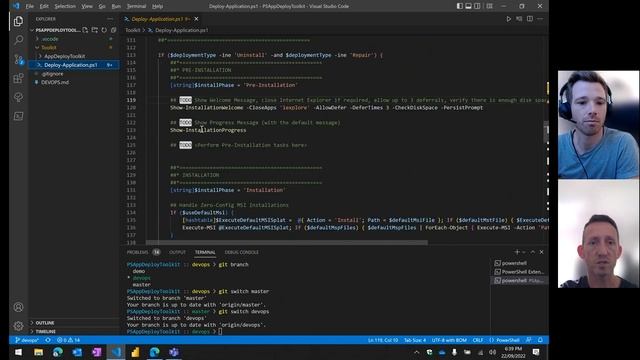Open the View menu
Image resolution: width=640 pixels, height=360 pixels.
pos(87,6)
